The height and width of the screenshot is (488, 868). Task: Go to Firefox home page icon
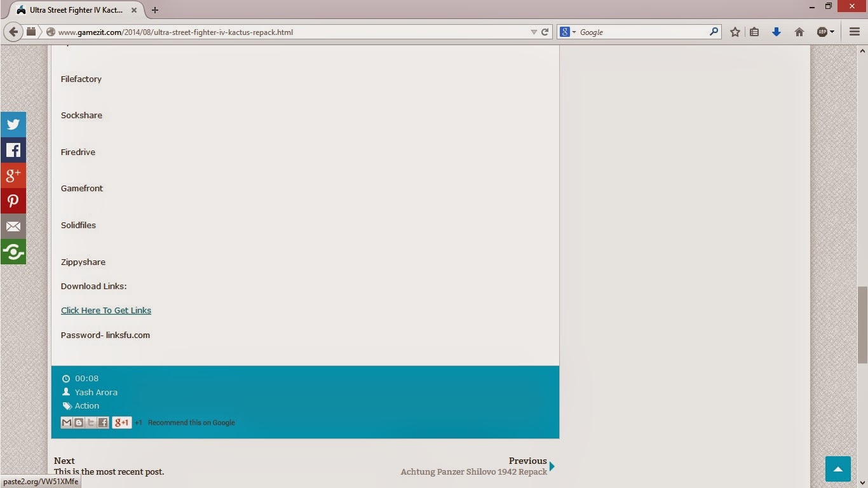pos(799,32)
